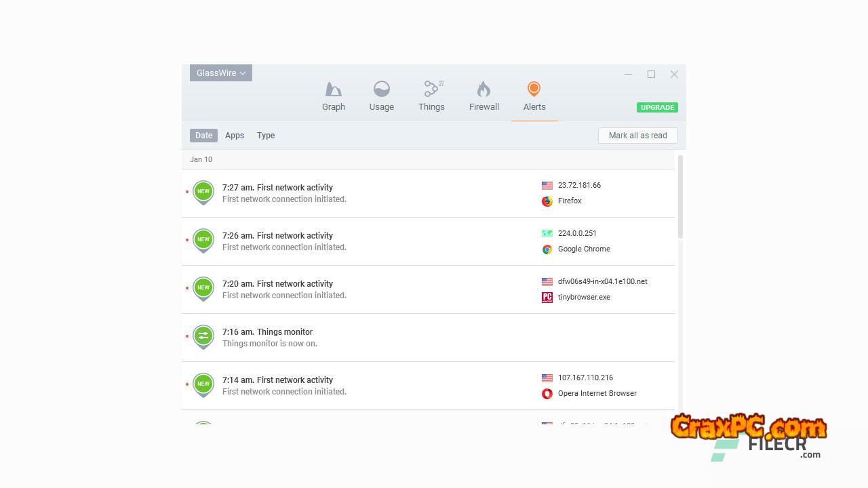The image size is (868, 488).
Task: Click the green UPGRADE button
Action: tap(657, 108)
